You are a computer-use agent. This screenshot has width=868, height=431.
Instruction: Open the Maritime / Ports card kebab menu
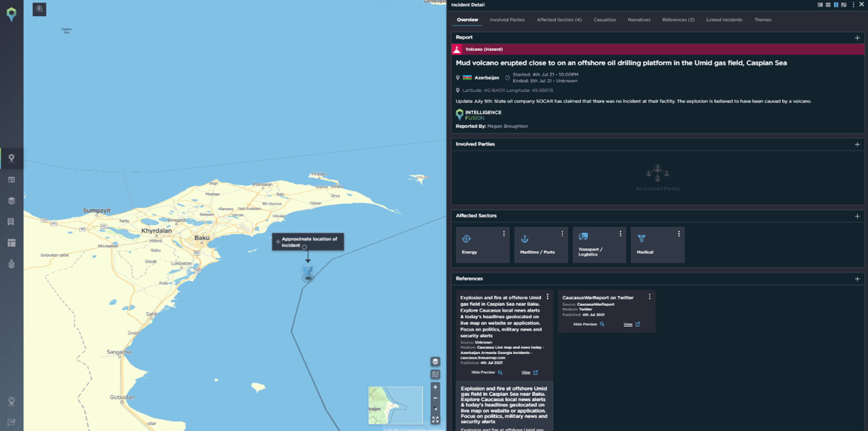[562, 234]
